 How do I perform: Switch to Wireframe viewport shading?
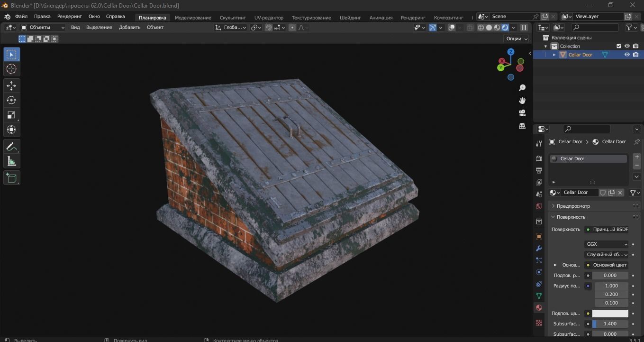coord(481,28)
